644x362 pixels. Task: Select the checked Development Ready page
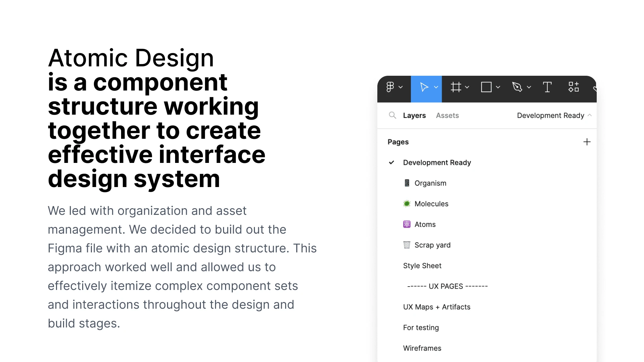pyautogui.click(x=437, y=163)
